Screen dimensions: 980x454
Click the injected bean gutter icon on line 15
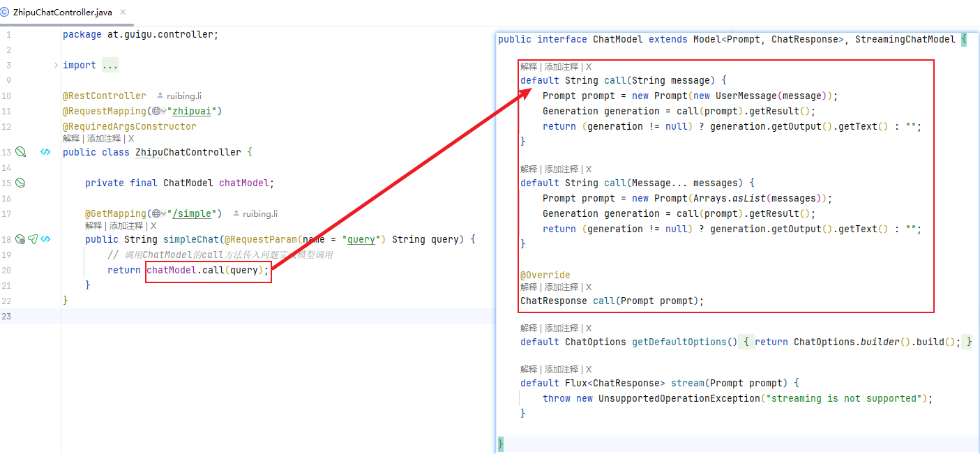tap(21, 183)
